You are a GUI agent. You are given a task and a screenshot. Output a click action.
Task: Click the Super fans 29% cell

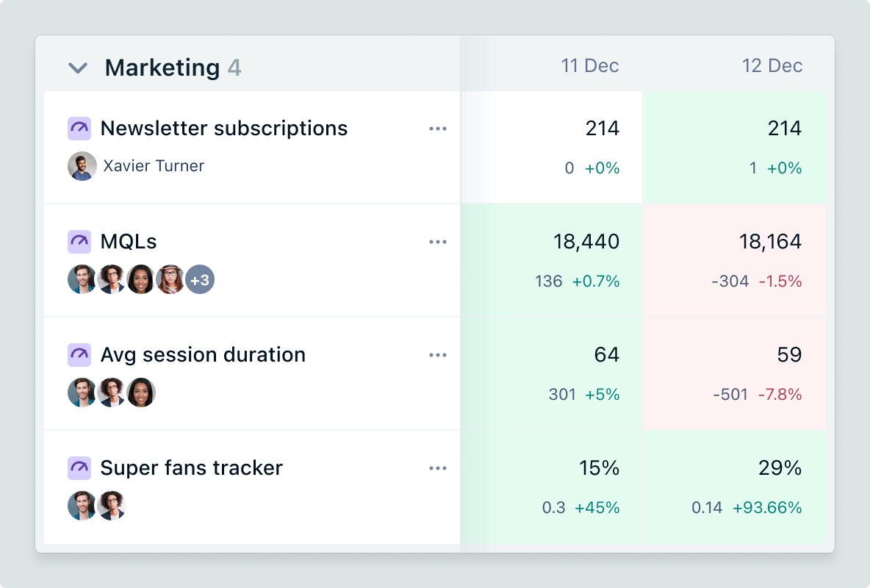click(x=734, y=487)
